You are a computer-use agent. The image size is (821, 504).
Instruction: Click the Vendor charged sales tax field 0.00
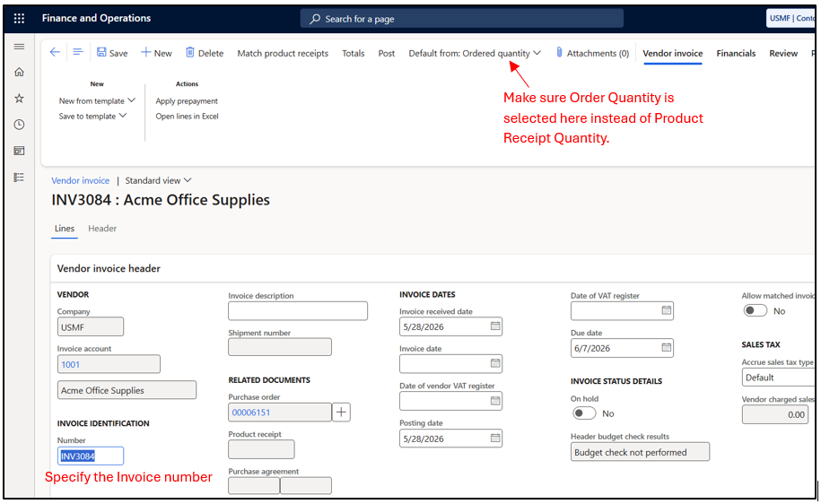point(775,414)
